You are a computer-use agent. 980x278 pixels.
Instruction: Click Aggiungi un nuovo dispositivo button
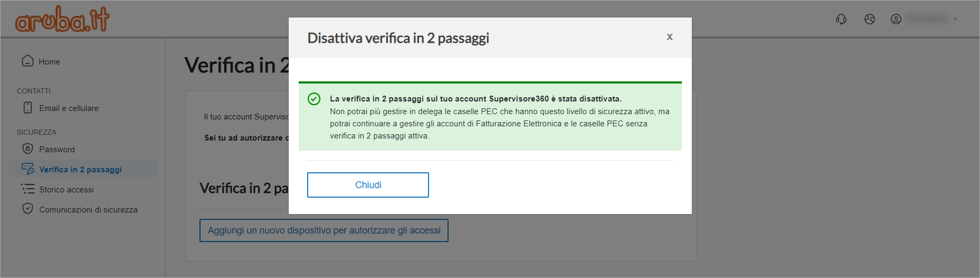(x=324, y=230)
